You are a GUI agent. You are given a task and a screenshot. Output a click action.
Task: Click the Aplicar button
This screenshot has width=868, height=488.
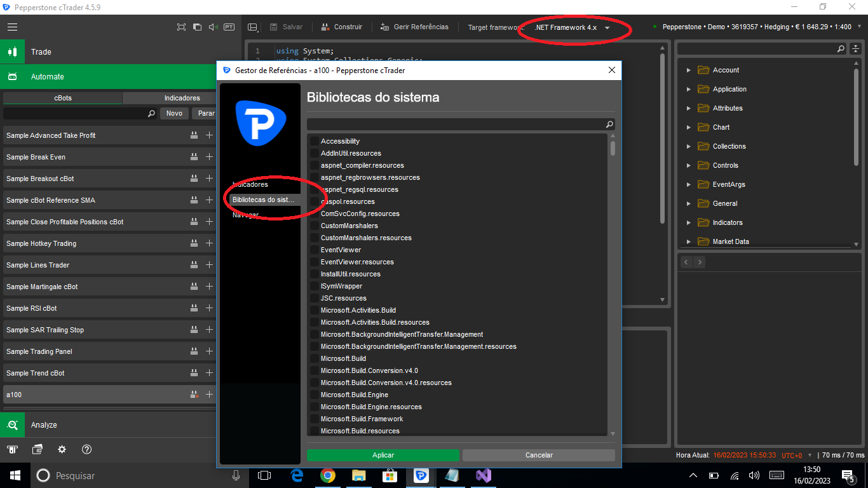pyautogui.click(x=383, y=455)
